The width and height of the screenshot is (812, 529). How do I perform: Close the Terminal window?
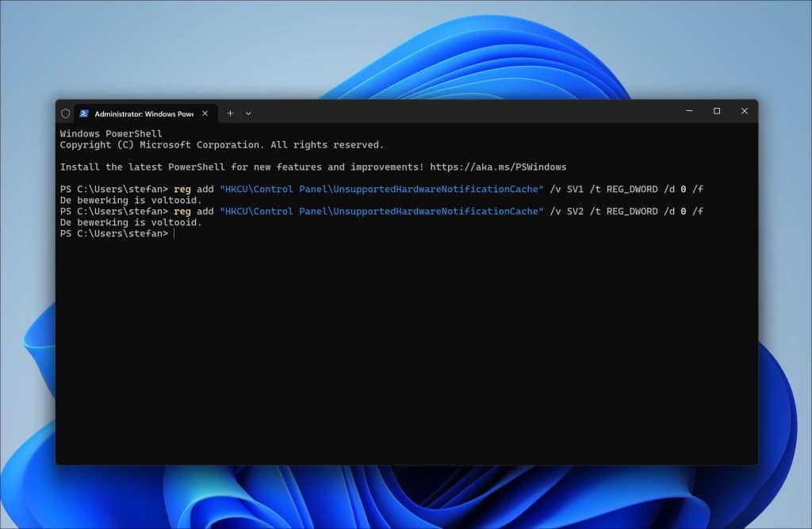744,111
